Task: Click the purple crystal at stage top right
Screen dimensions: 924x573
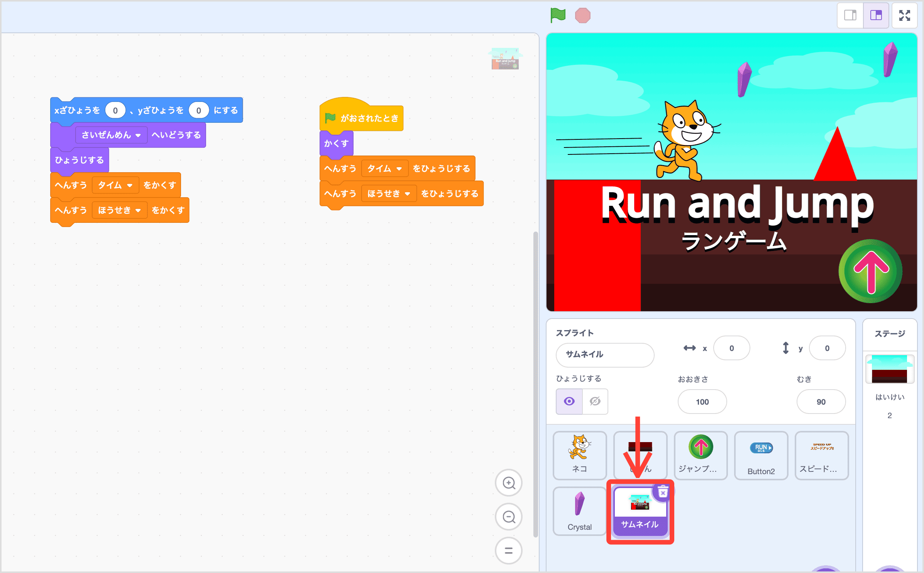Action: click(890, 59)
